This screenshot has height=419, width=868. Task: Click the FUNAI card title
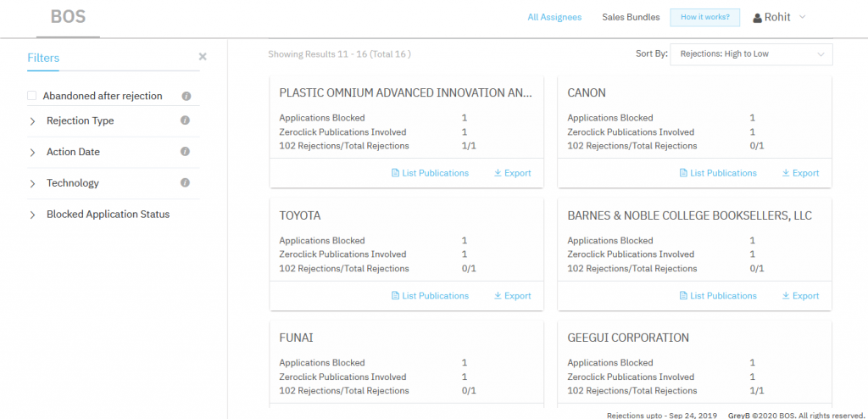point(296,338)
